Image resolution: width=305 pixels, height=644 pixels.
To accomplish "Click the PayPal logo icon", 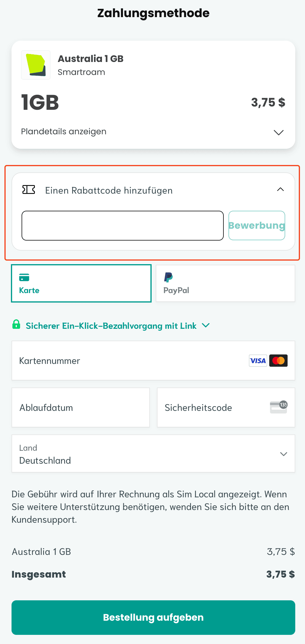I will (x=168, y=277).
